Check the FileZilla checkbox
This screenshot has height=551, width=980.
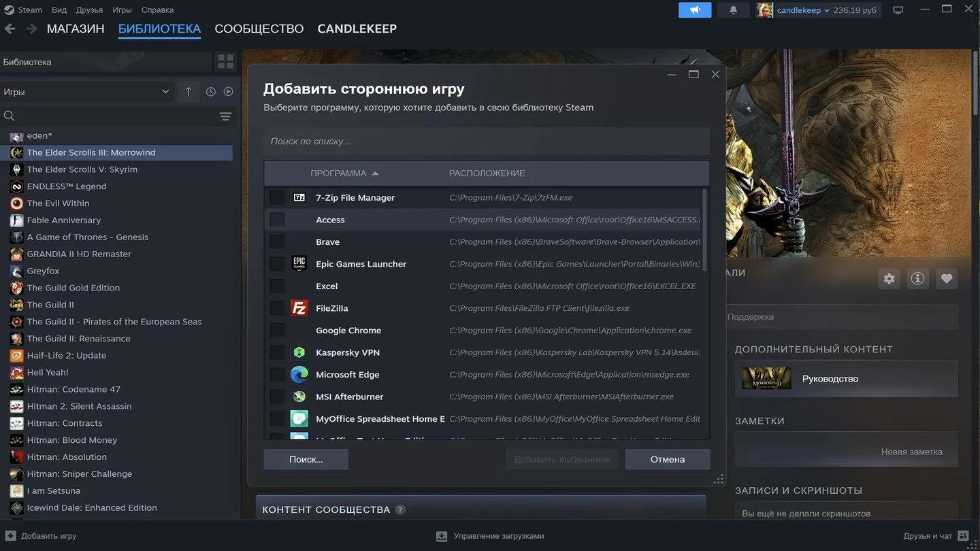[277, 308]
